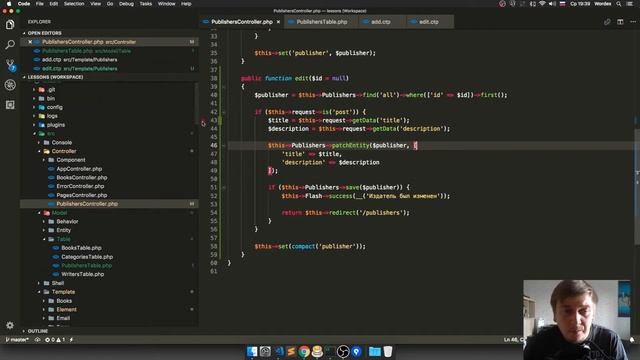Expand the Shell folder

pyautogui.click(x=39, y=283)
